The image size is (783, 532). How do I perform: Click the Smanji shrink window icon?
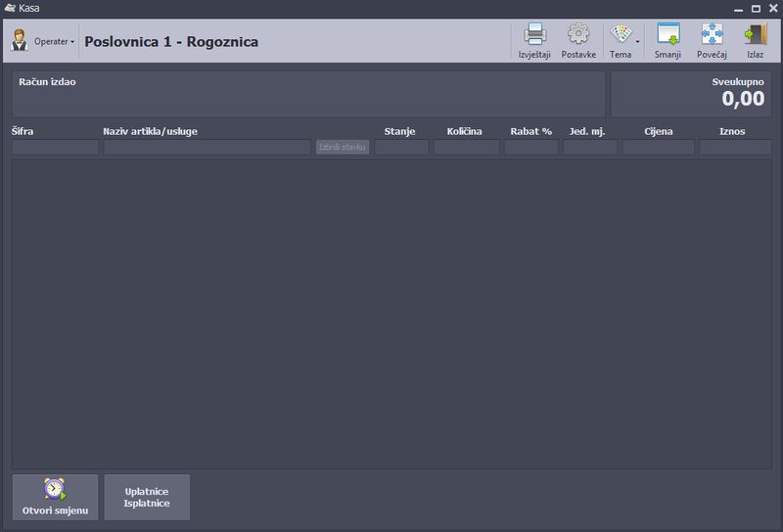[x=668, y=35]
